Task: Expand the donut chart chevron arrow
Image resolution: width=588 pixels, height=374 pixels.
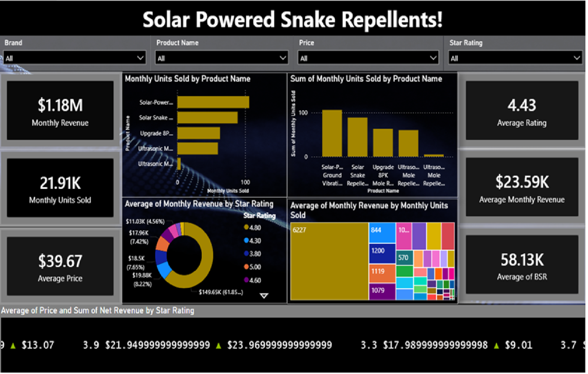Action: pyautogui.click(x=264, y=295)
